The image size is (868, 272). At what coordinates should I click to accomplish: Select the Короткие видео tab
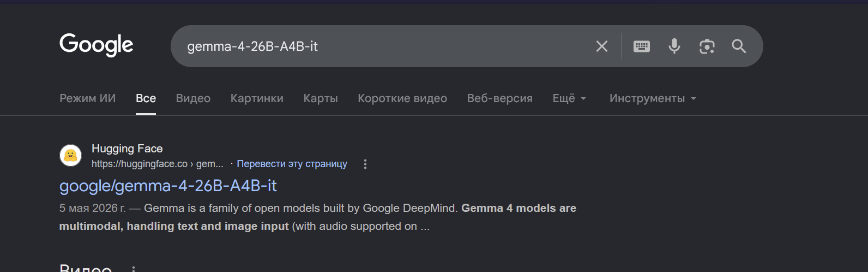[x=402, y=98]
